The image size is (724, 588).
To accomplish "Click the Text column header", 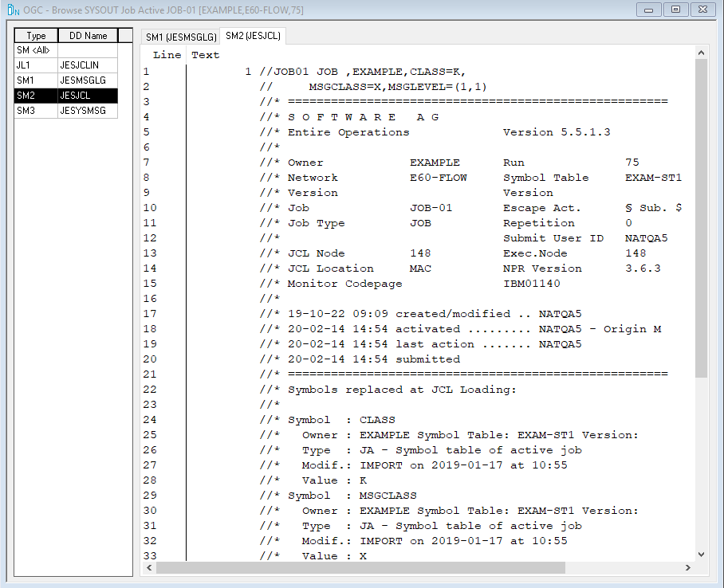I will coord(206,55).
